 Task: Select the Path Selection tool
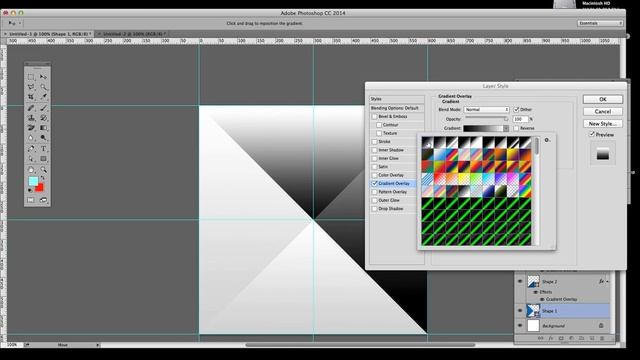(x=31, y=159)
